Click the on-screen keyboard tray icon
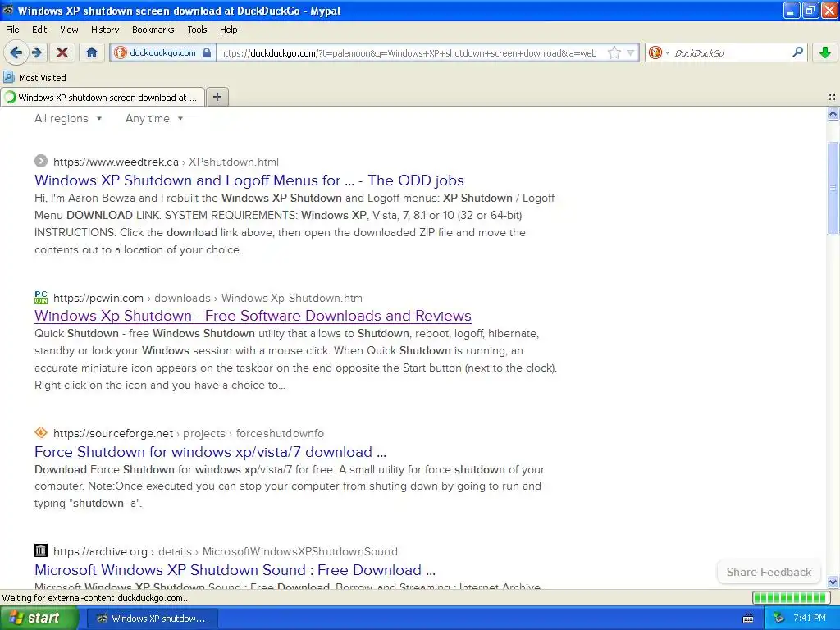Screen dimensions: 840x630 click(748, 619)
